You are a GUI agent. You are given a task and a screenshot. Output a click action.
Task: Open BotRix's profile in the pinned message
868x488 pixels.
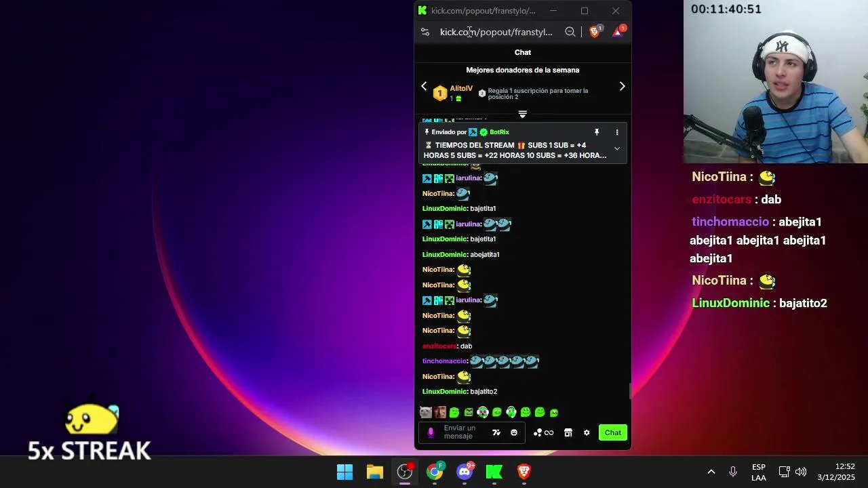tap(499, 132)
